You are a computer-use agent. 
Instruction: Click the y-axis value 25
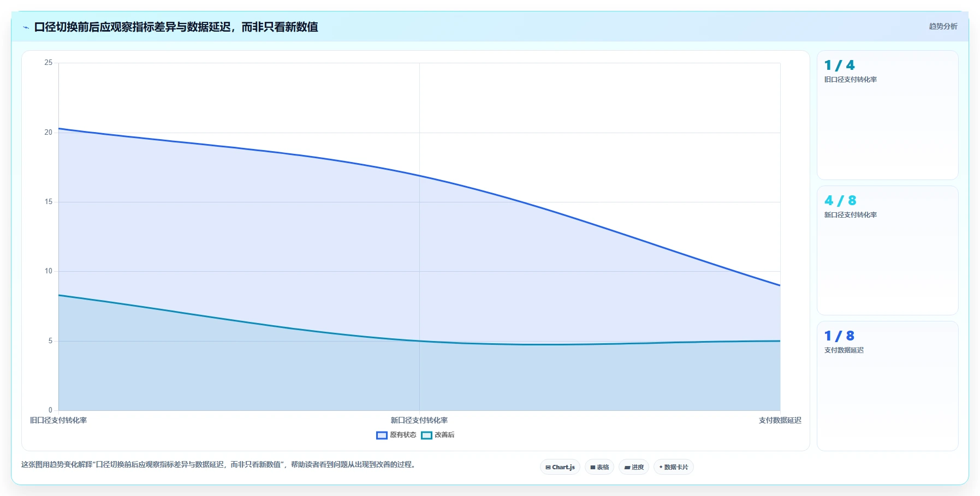49,63
